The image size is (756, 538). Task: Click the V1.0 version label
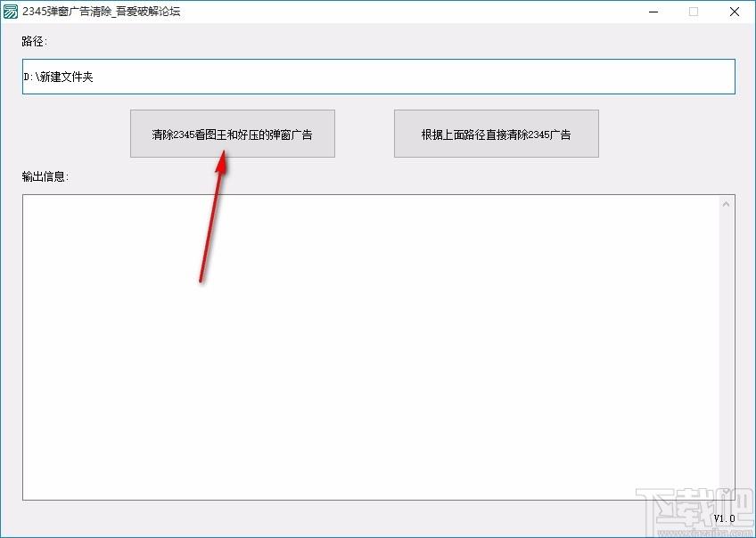(724, 518)
